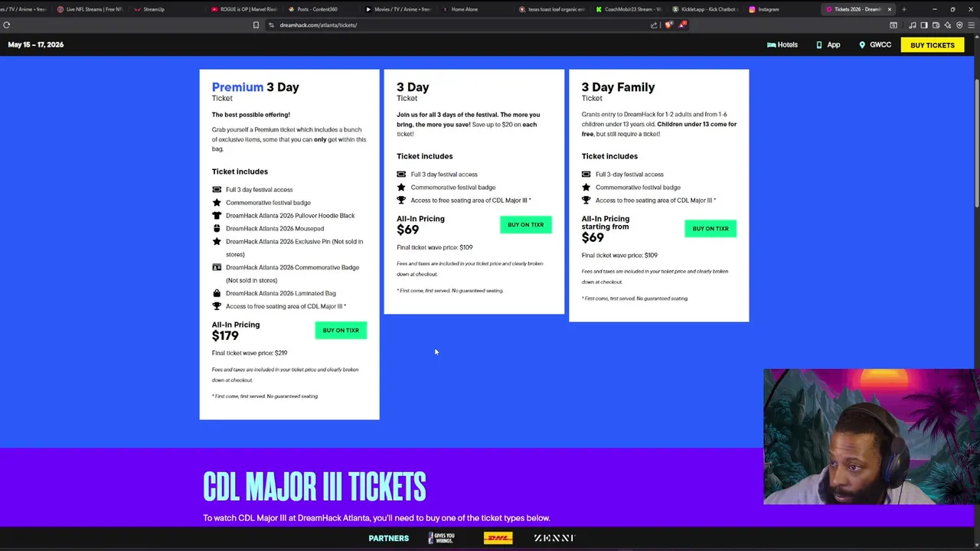The width and height of the screenshot is (980, 551).
Task: Open the Brave Shields lion icon
Action: pos(668,24)
